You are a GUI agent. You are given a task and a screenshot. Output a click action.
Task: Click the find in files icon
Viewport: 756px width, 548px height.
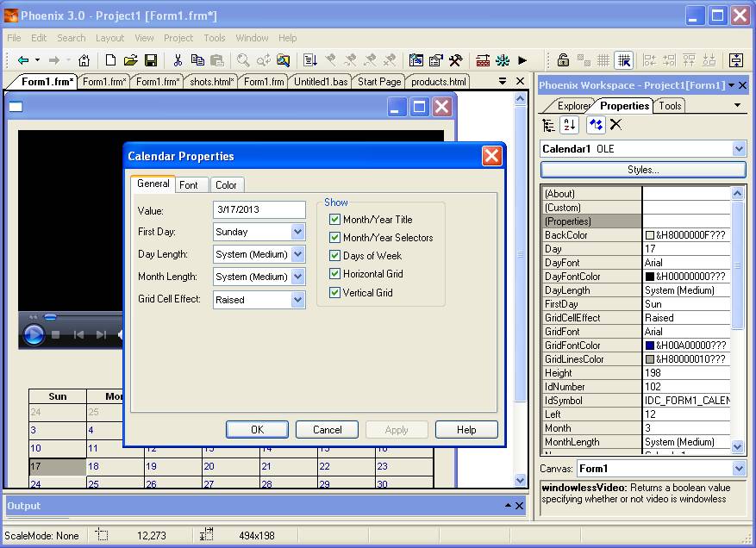point(283,60)
